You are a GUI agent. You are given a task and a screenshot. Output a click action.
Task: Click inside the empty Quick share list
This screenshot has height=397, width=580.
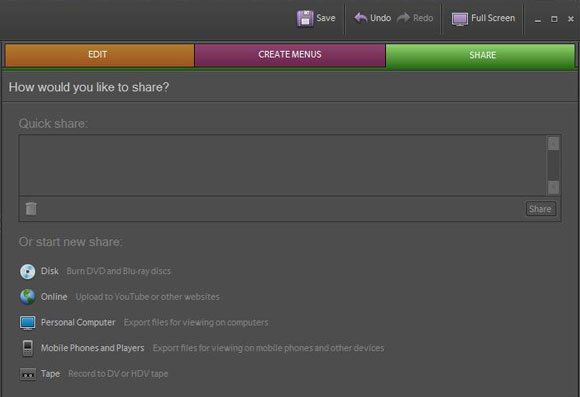click(x=283, y=165)
